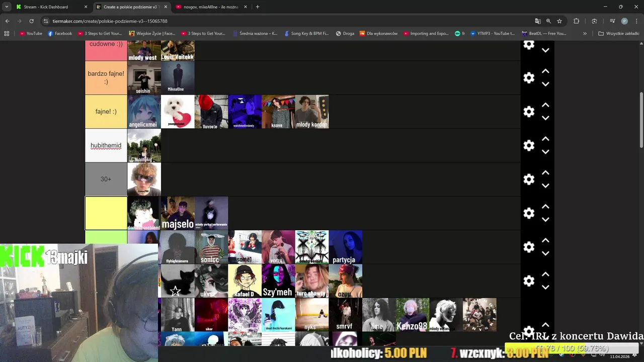This screenshot has width=644, height=362.
Task: Move 'bardzo fajne! :)' tier down
Action: (x=545, y=84)
